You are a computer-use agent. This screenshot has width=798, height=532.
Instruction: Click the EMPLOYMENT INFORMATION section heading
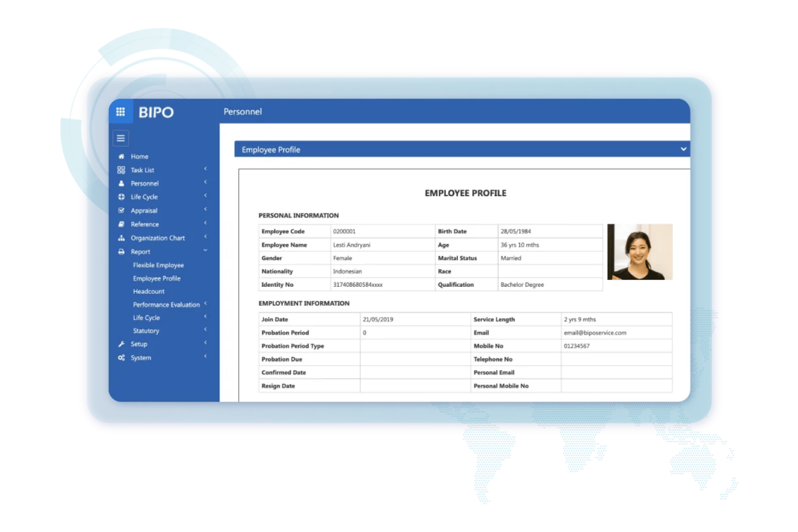click(x=304, y=303)
